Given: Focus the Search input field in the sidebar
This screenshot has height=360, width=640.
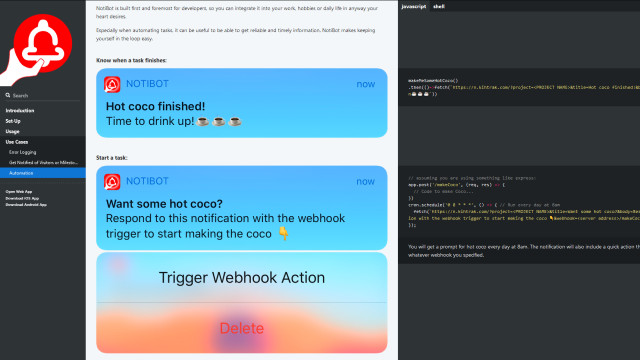Looking at the screenshot, I should [43, 96].
